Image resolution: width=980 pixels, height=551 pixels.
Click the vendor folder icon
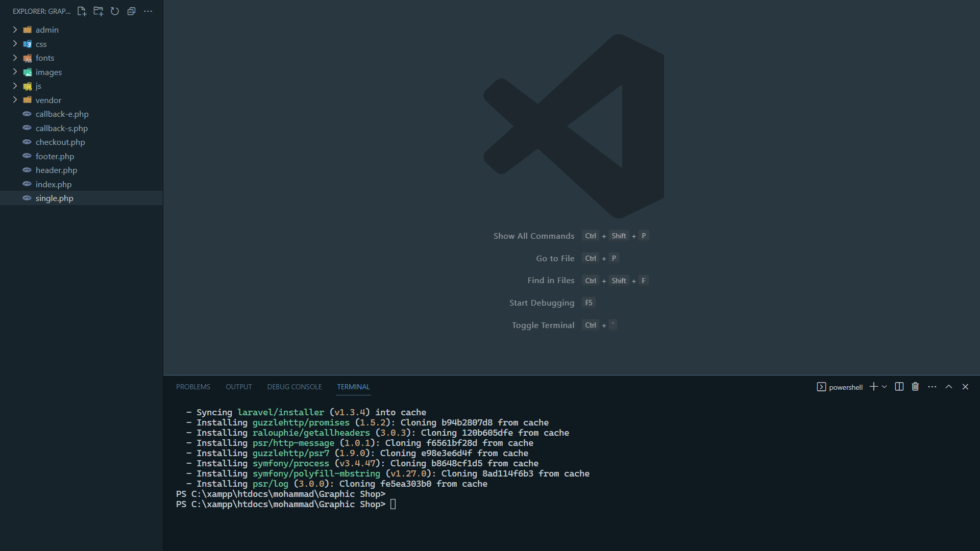point(28,100)
